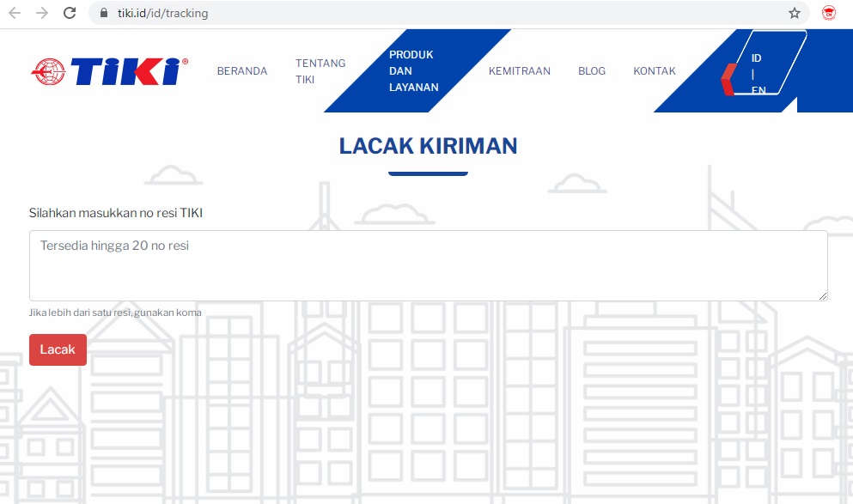Open the red browser extension icon

pyautogui.click(x=829, y=13)
